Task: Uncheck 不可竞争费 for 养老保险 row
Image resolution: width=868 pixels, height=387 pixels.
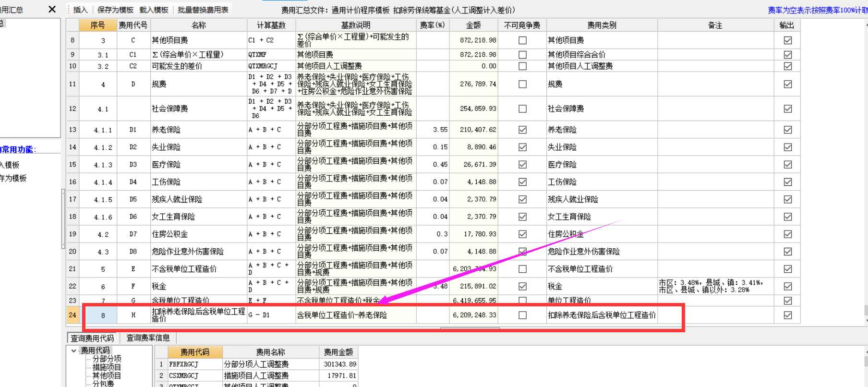Action: tap(522, 130)
